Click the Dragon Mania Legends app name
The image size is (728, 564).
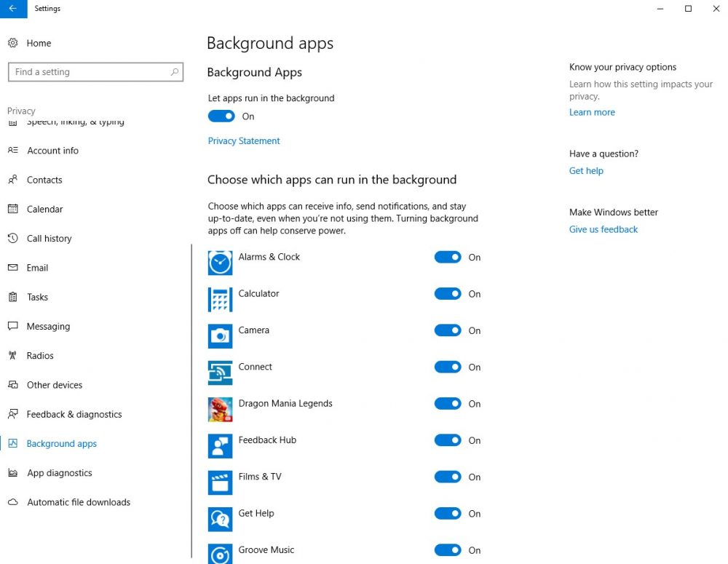(285, 403)
